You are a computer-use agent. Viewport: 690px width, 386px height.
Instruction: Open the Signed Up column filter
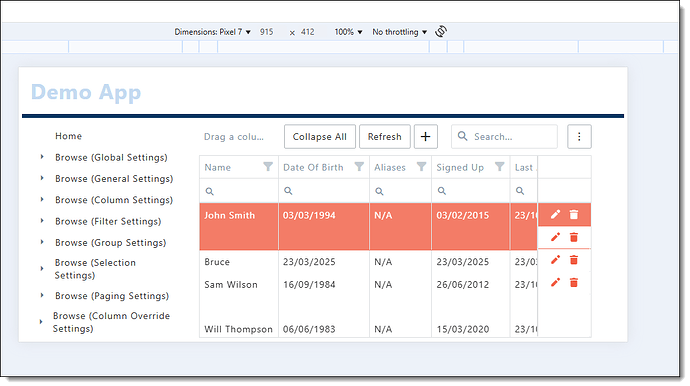coord(499,166)
